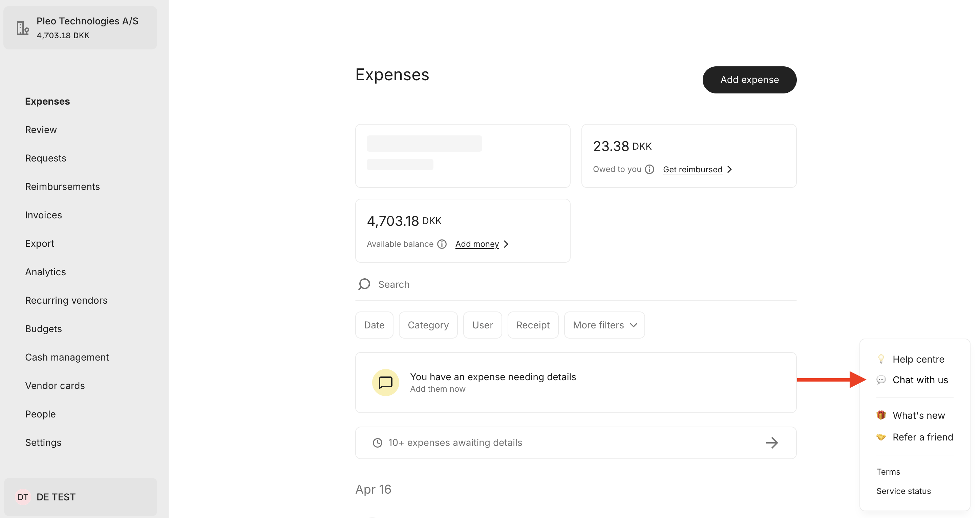Image resolution: width=980 pixels, height=518 pixels.
Task: Go to Analytics in the sidebar
Action: click(45, 272)
